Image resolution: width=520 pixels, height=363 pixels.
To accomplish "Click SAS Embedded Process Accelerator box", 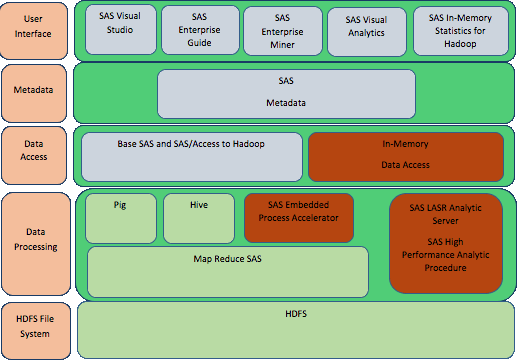I will (x=299, y=218).
